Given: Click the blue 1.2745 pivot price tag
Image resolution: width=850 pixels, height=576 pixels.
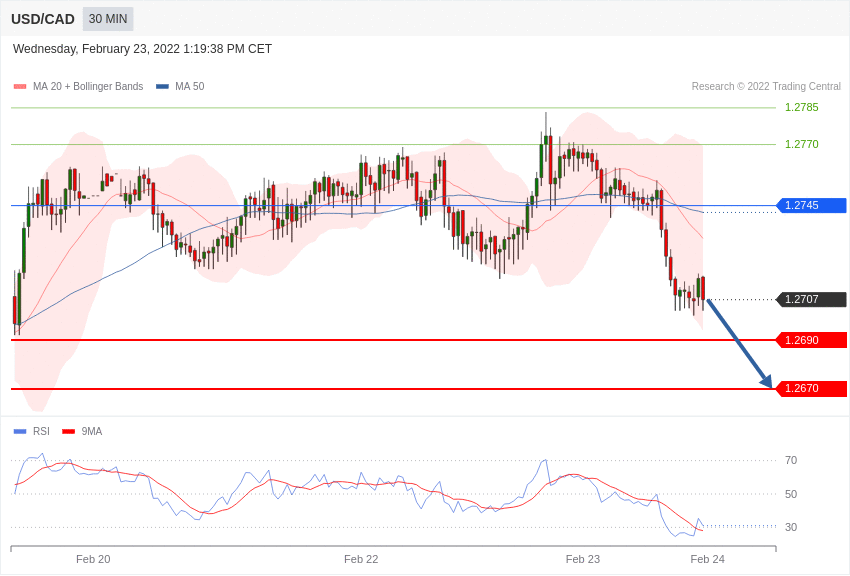Looking at the screenshot, I should pyautogui.click(x=811, y=205).
